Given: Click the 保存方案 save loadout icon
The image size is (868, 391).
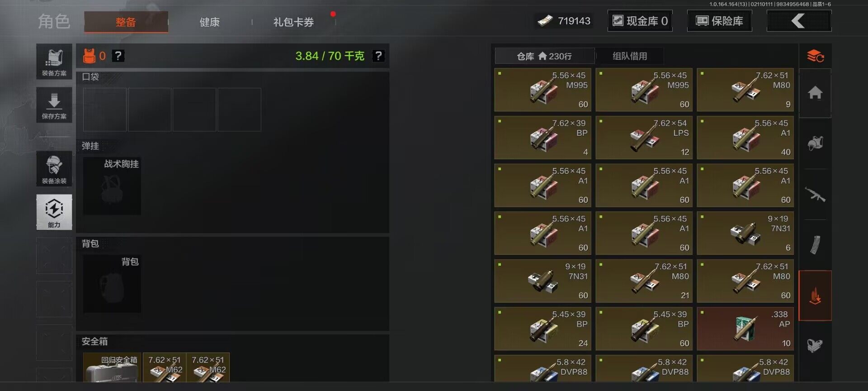Looking at the screenshot, I should pyautogui.click(x=54, y=105).
